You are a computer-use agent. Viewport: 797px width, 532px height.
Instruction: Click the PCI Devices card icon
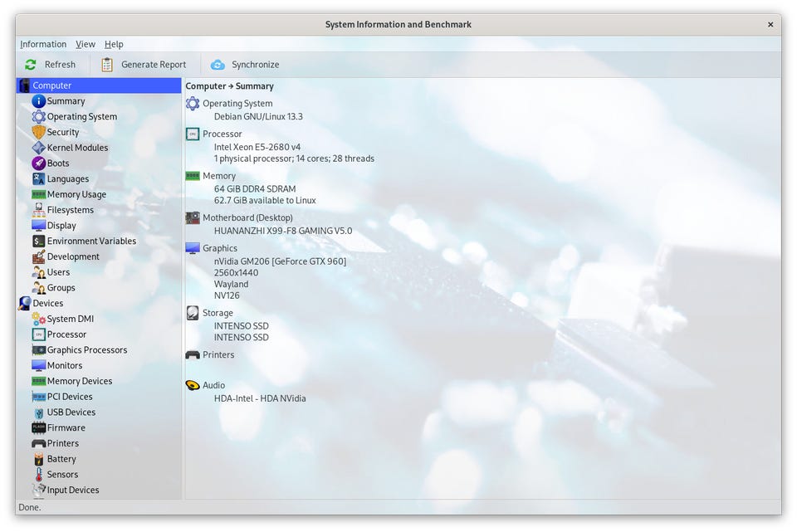pyautogui.click(x=39, y=397)
